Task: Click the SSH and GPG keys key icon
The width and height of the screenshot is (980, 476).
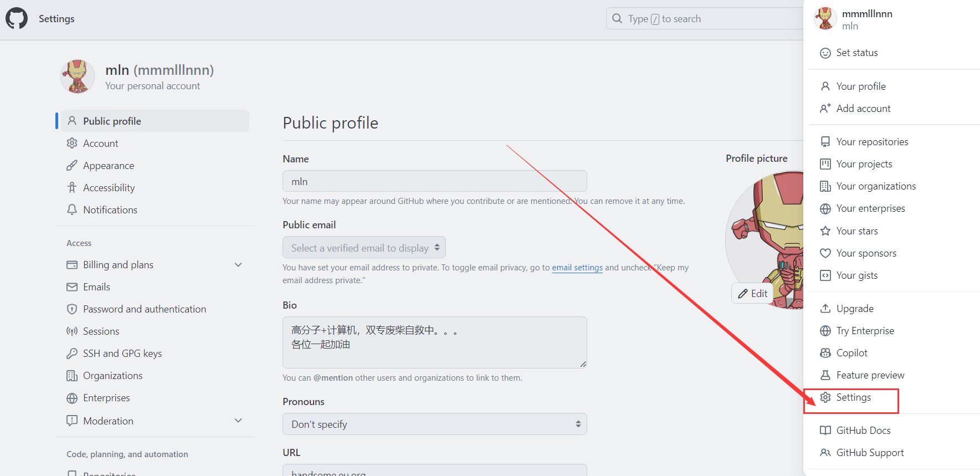Action: 72,354
